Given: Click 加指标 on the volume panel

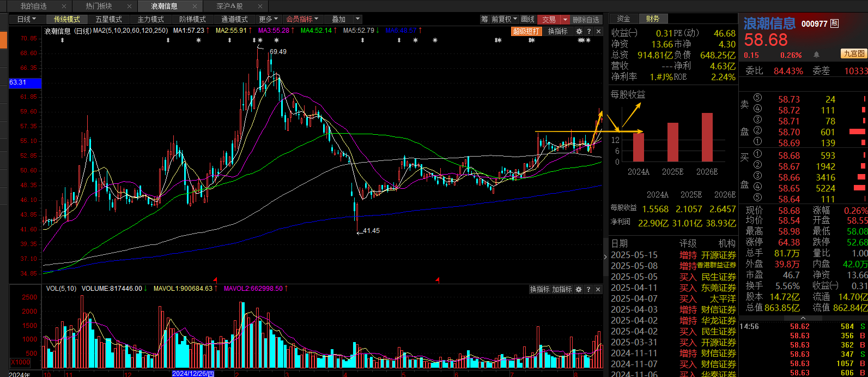Looking at the screenshot, I should [562, 289].
